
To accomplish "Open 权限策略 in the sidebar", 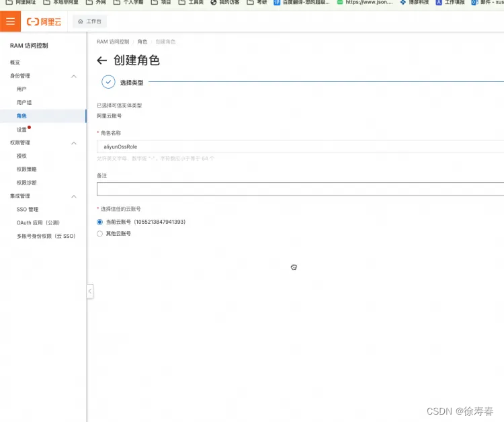I will coord(27,169).
